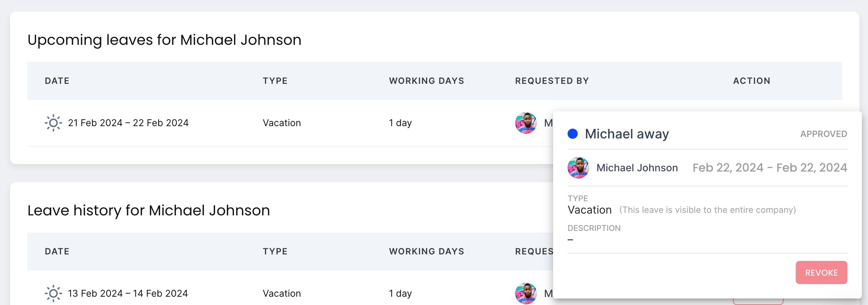The image size is (868, 305).
Task: Click Michael Johnson's avatar in the popup
Action: click(x=578, y=168)
